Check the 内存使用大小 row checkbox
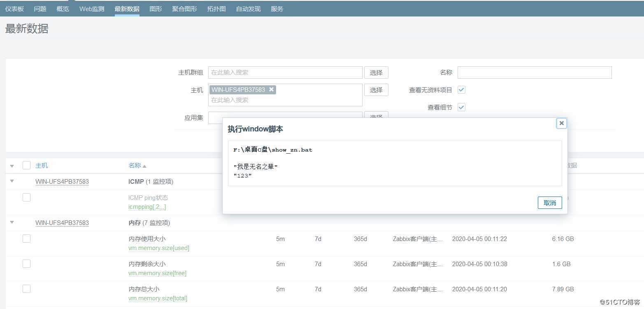Screen dimensions: 644x309 26,239
